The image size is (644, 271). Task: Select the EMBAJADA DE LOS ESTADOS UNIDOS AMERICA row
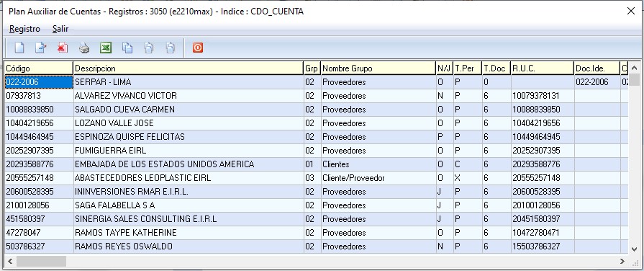317,164
